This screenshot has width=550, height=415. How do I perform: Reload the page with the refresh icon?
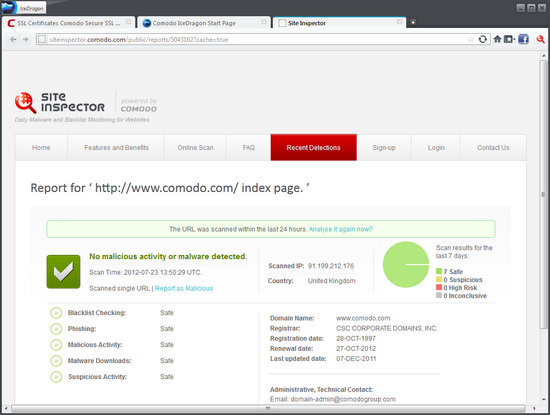(x=483, y=39)
